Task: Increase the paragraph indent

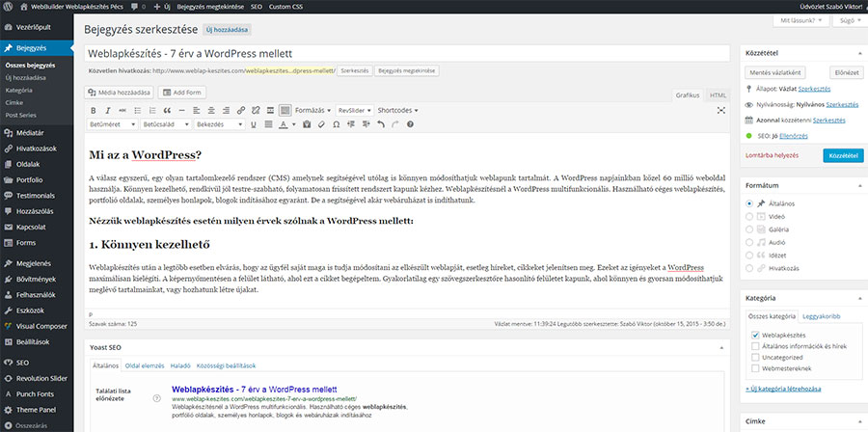Action: 366,124
